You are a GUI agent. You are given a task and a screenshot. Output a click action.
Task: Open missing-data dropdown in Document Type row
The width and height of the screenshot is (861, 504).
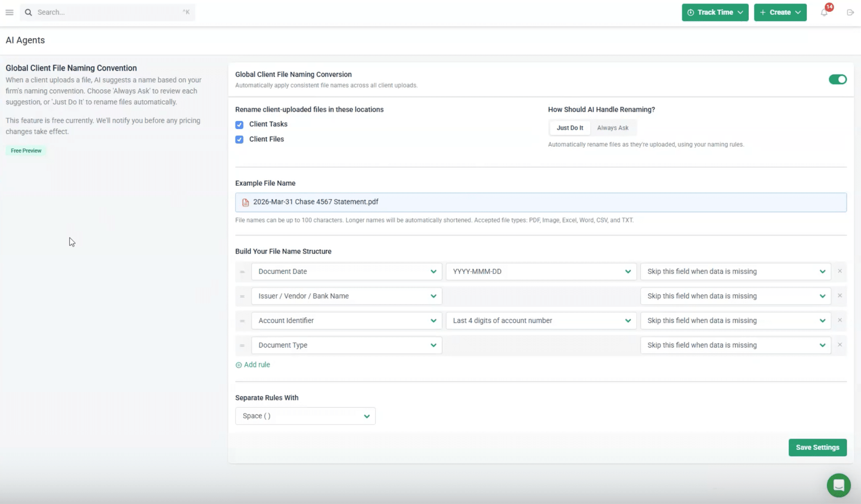coord(736,345)
